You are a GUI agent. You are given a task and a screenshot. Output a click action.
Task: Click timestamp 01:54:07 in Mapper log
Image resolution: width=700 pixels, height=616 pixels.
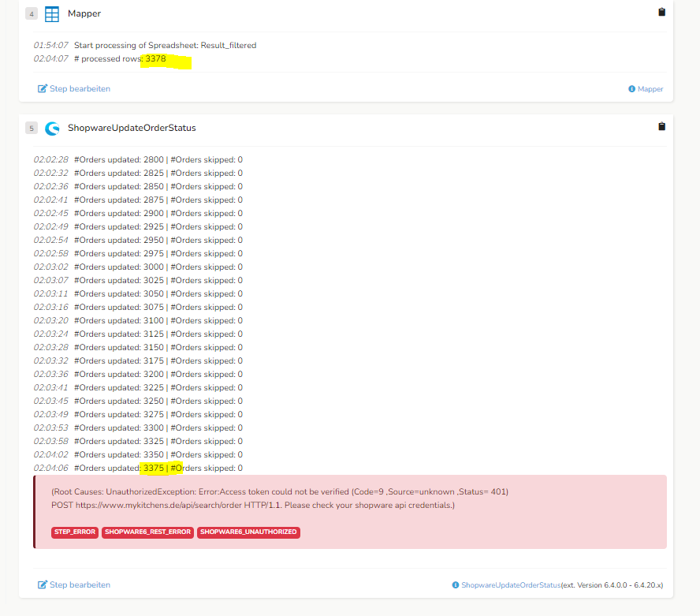tap(51, 45)
